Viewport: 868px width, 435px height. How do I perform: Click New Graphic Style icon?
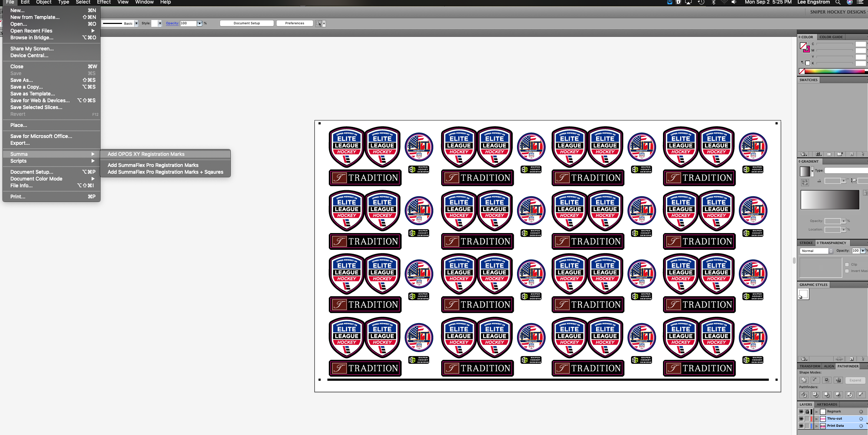point(852,359)
